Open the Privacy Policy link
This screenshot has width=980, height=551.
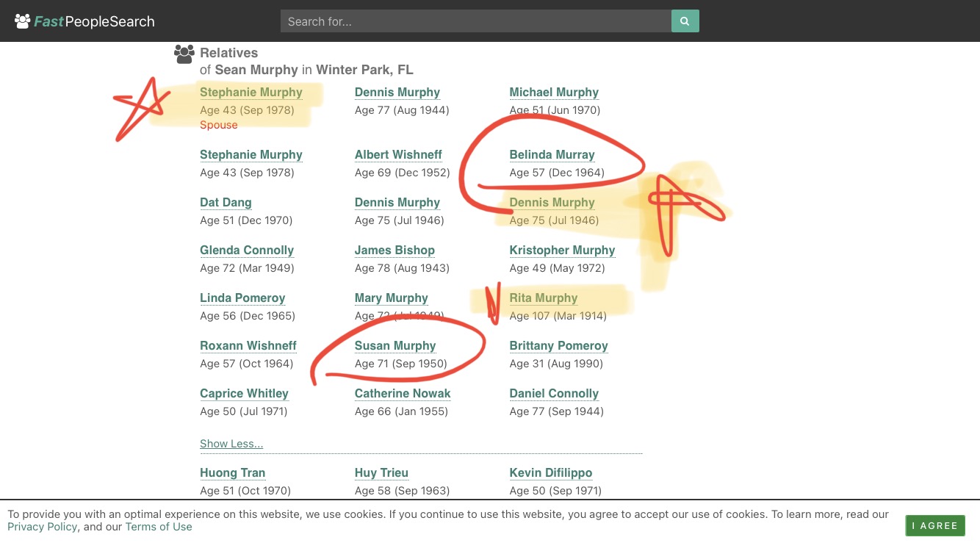[x=43, y=527]
